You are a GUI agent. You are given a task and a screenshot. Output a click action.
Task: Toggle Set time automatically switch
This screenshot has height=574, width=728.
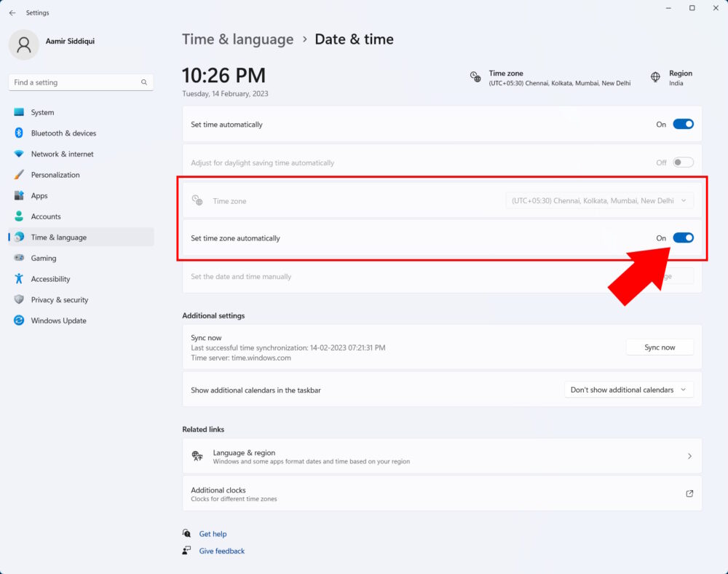pos(683,124)
